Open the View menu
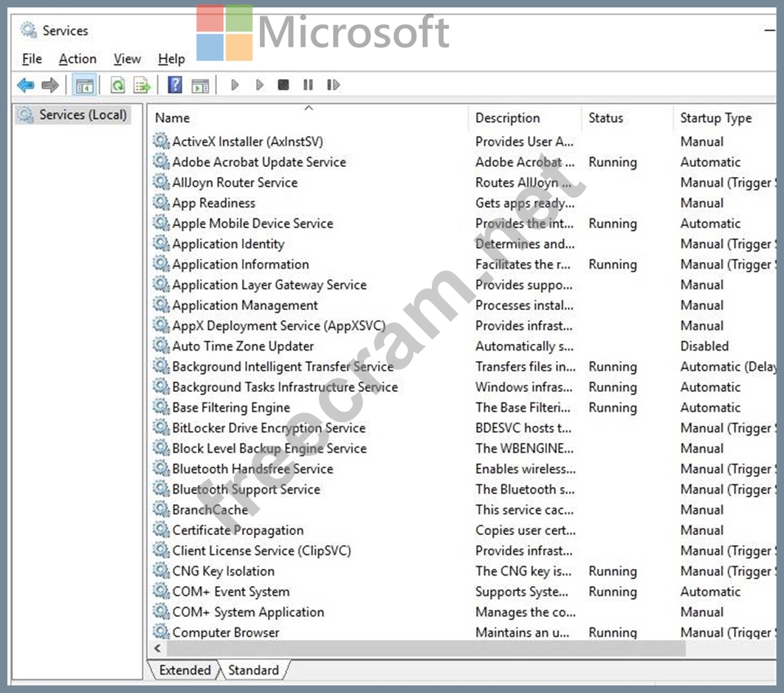784x693 pixels. pyautogui.click(x=127, y=59)
